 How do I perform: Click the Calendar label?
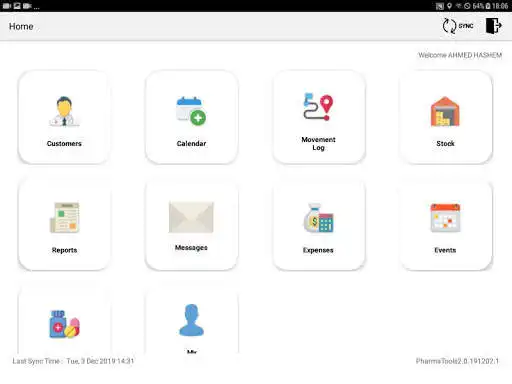(191, 144)
